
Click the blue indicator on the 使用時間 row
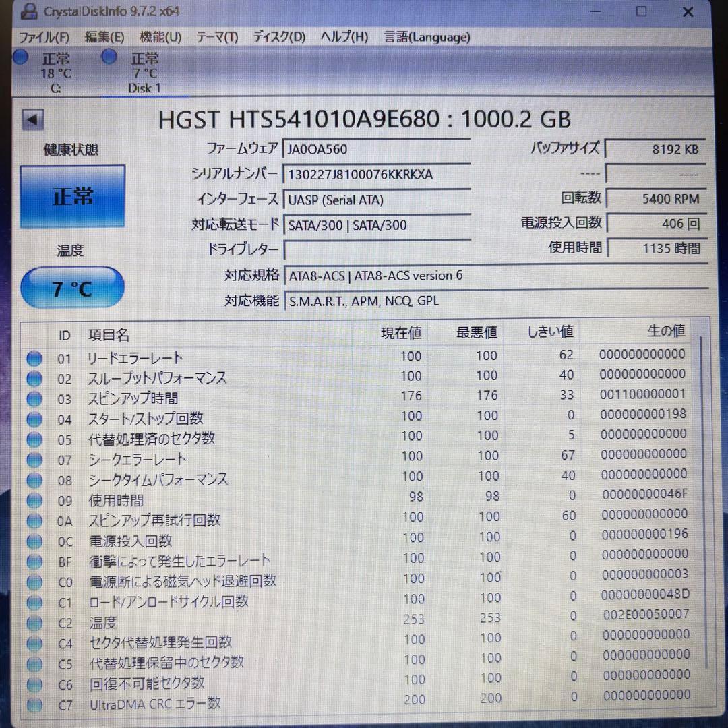[34, 502]
